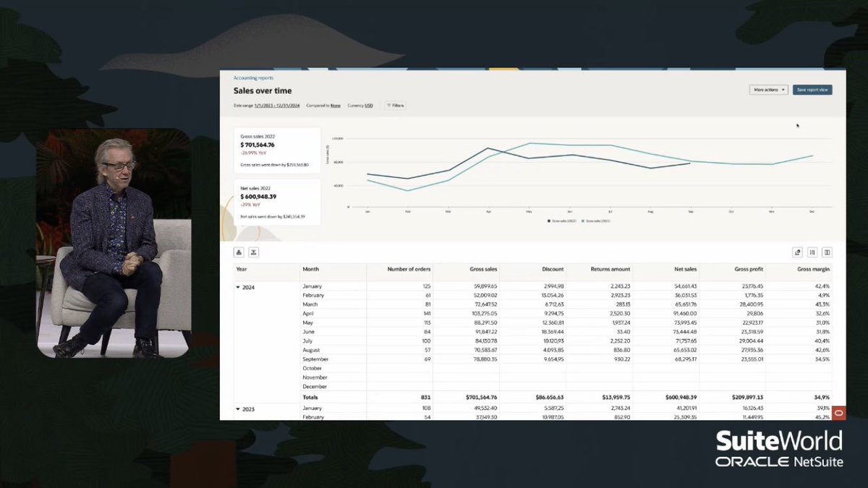This screenshot has height=488, width=868.
Task: Select the 2024 January month cell
Action: [x=312, y=286]
